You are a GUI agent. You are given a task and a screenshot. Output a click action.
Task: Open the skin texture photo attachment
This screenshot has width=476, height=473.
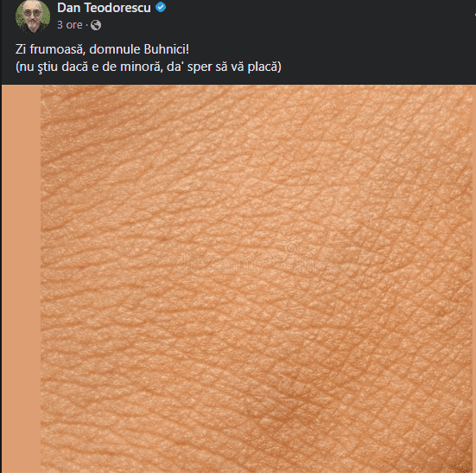pos(257,278)
